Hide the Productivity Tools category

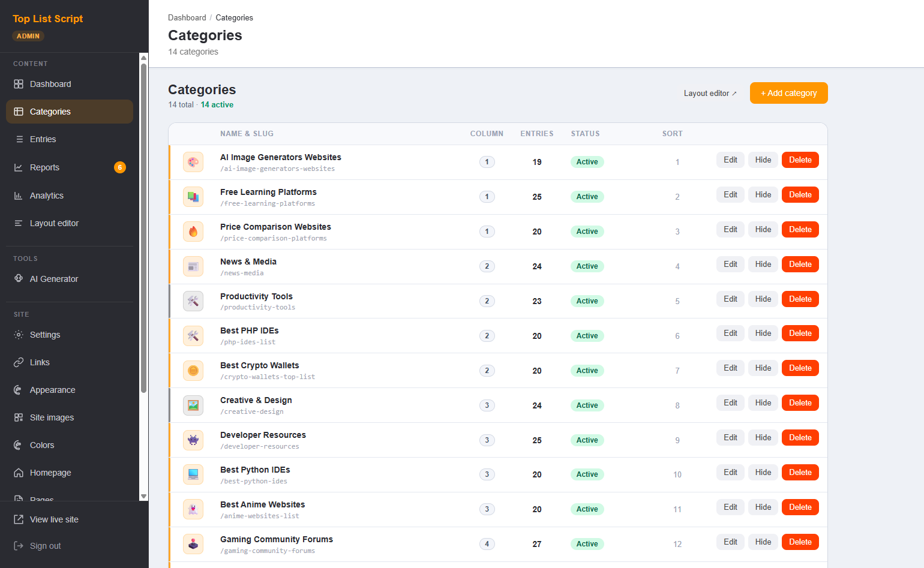coord(763,299)
